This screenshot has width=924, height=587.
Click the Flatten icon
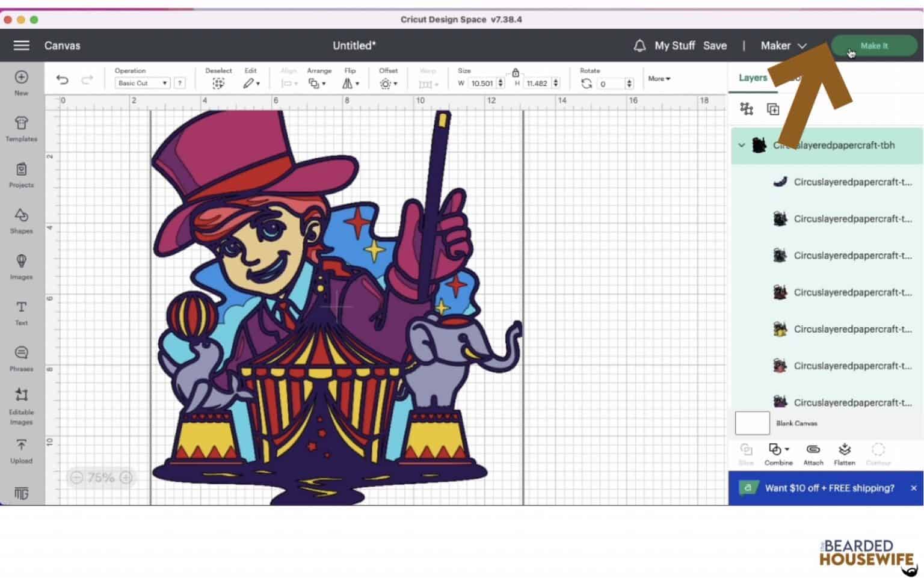844,453
